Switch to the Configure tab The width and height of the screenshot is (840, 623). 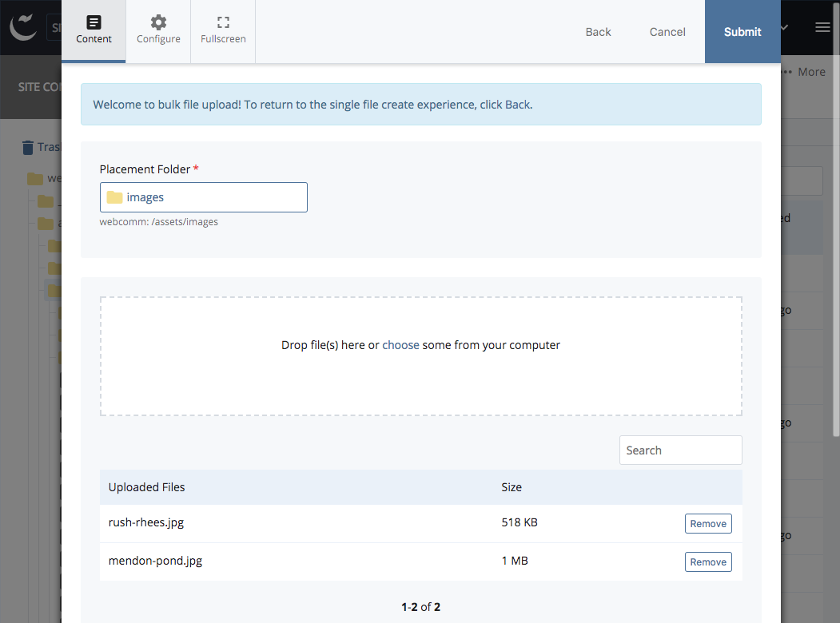158,31
